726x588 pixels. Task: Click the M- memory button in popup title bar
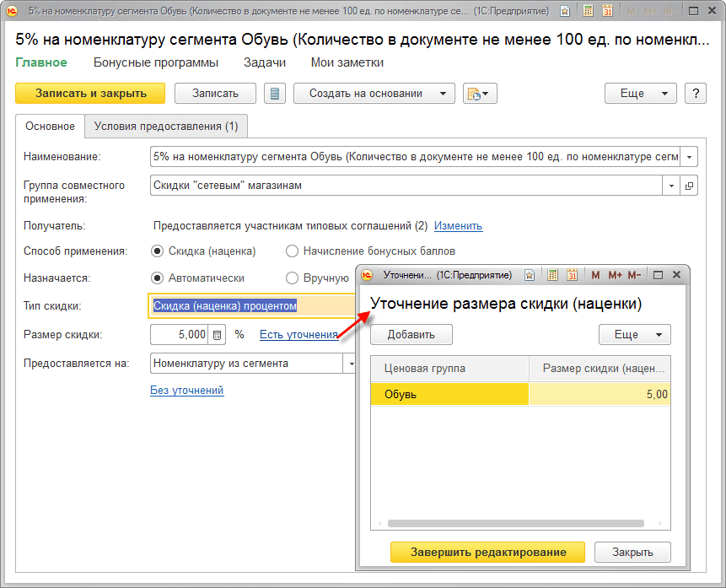pyautogui.click(x=634, y=275)
